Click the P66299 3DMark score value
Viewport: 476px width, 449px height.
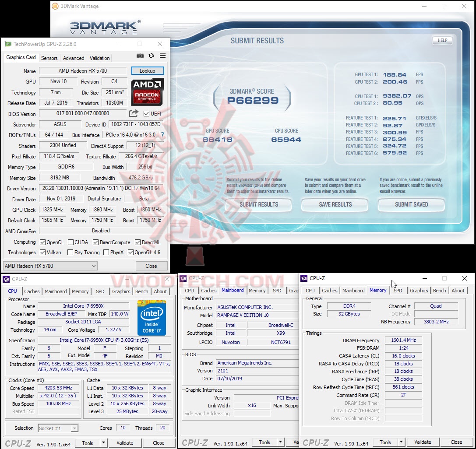[253, 100]
